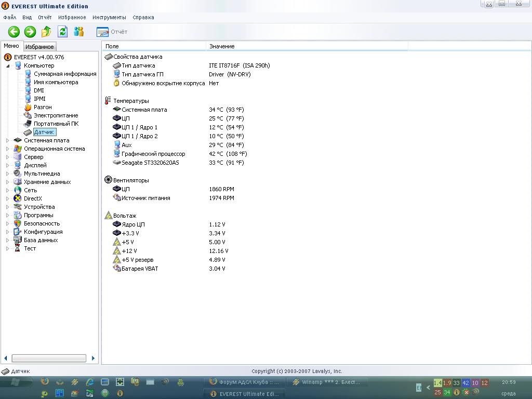
Task: Switch to the Меню tab
Action: pyautogui.click(x=11, y=46)
